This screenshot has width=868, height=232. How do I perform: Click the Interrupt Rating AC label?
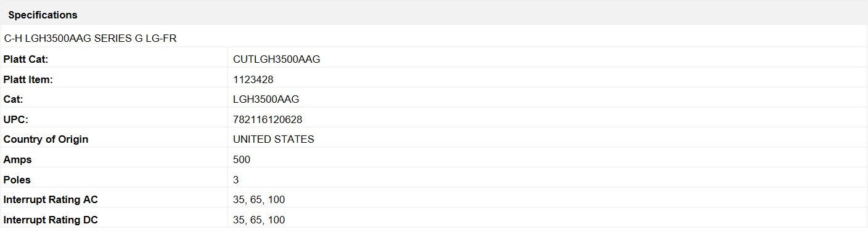click(51, 199)
